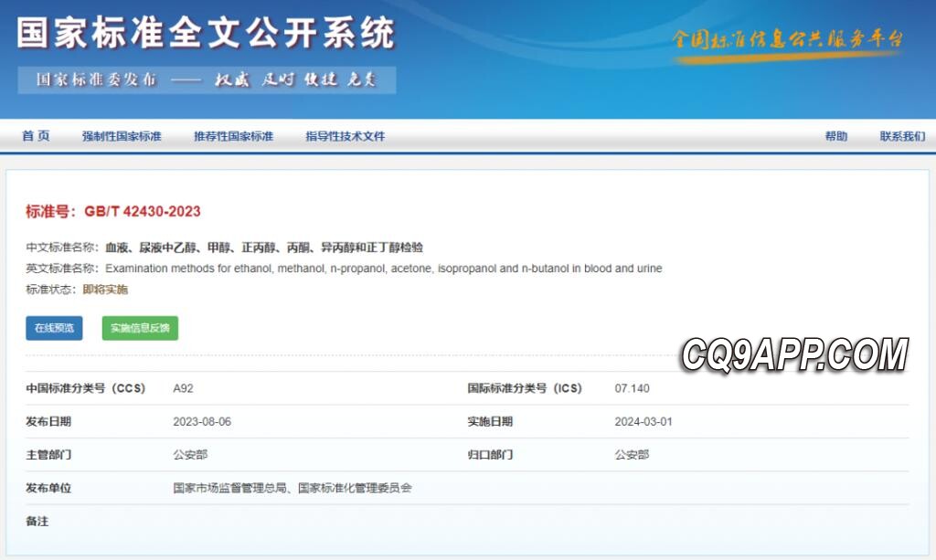Click the 发布日期 label
936x560 pixels.
point(48,422)
